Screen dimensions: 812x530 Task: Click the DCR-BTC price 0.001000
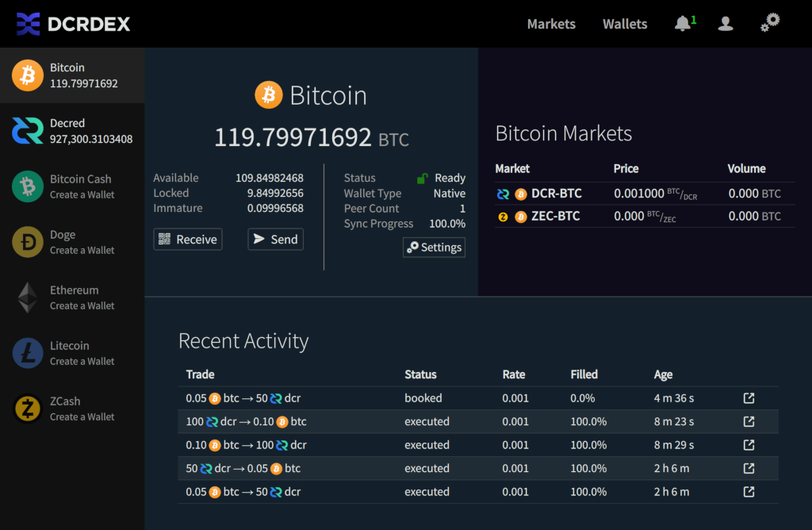tap(639, 194)
